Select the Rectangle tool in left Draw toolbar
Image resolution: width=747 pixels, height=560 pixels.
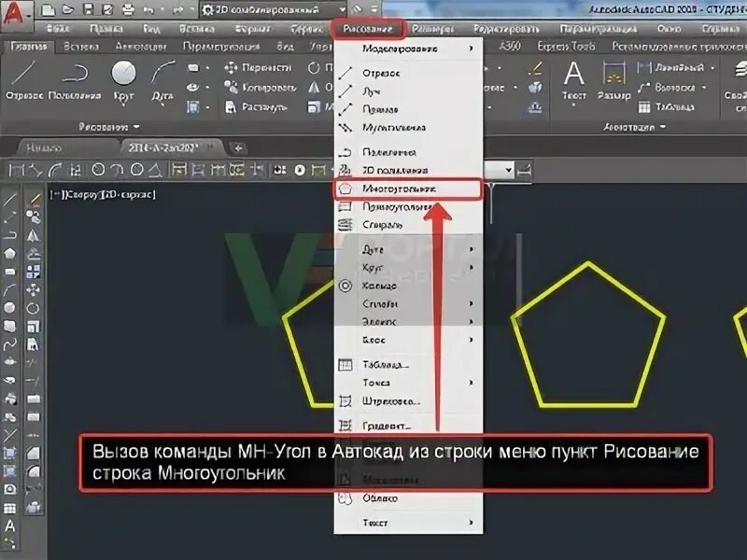(x=10, y=272)
